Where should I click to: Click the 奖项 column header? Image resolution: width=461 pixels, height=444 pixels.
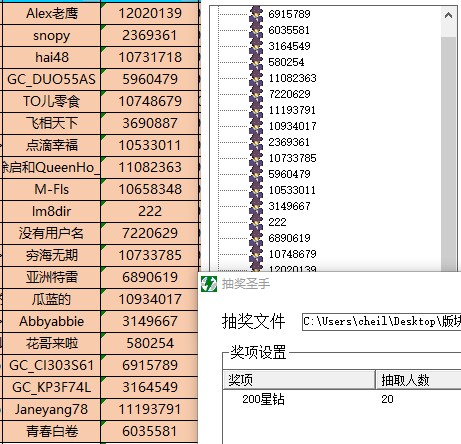pyautogui.click(x=299, y=380)
